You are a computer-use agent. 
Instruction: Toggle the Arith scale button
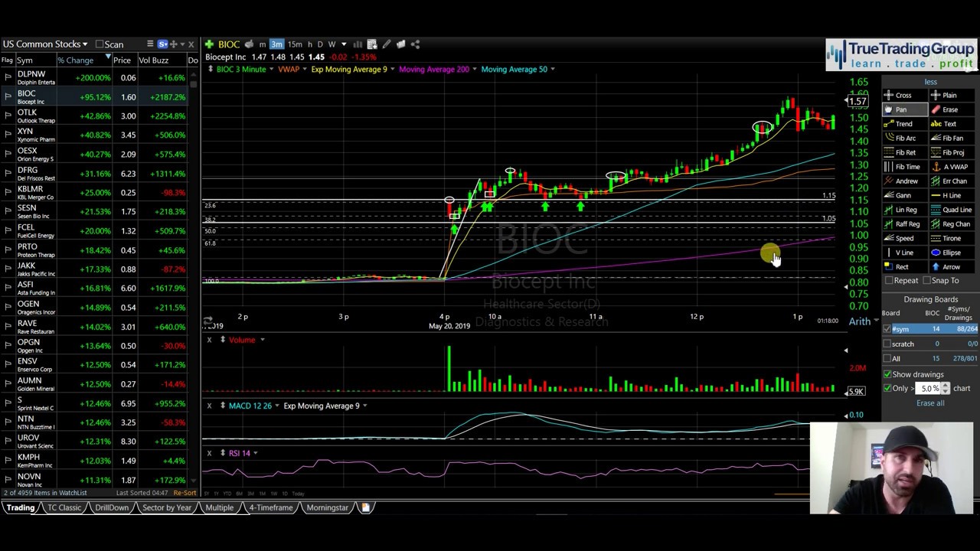point(859,321)
